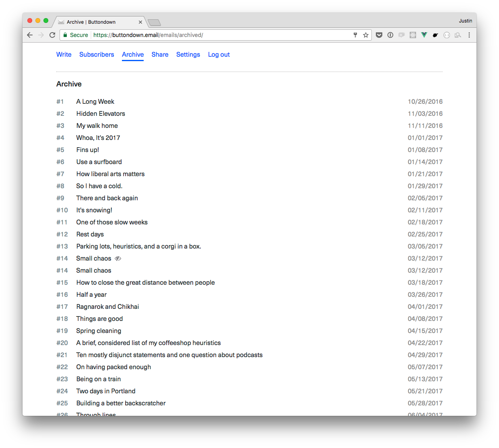The width and height of the screenshot is (499, 448).
Task: Open the email Ragnarok and Chikhai
Action: [107, 306]
